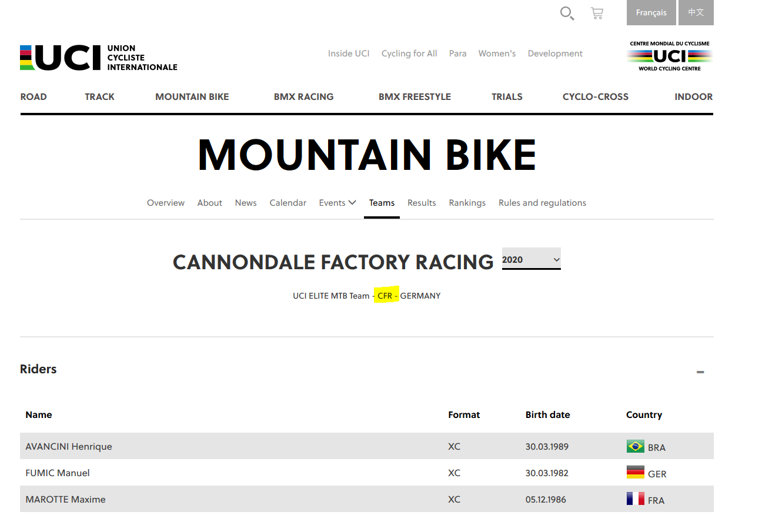Click the Rules and regulations link

(542, 203)
